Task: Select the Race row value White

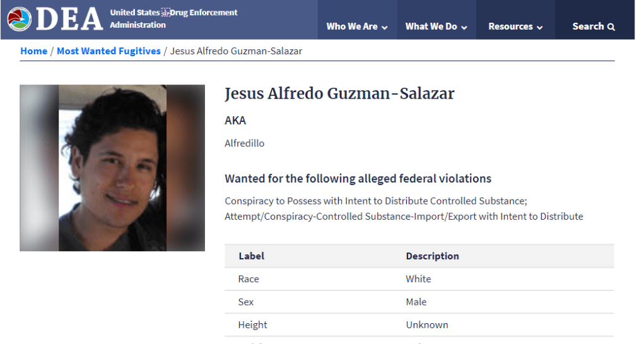Action: (x=418, y=279)
